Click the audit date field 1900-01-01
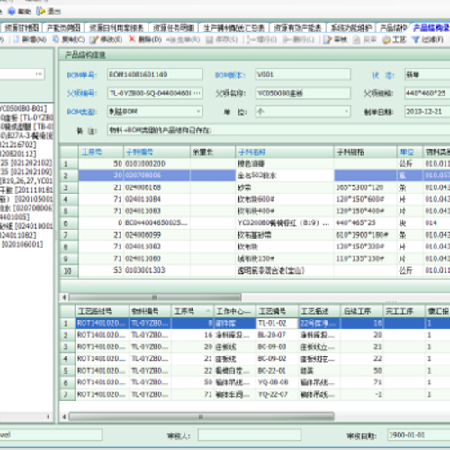This screenshot has width=450, height=450. pos(419,435)
